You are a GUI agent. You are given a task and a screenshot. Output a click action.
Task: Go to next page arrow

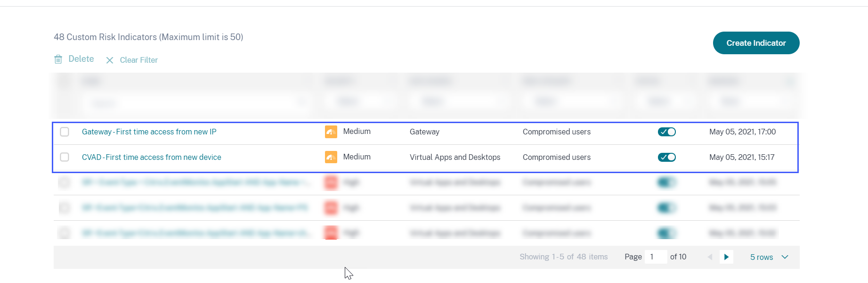coord(726,257)
